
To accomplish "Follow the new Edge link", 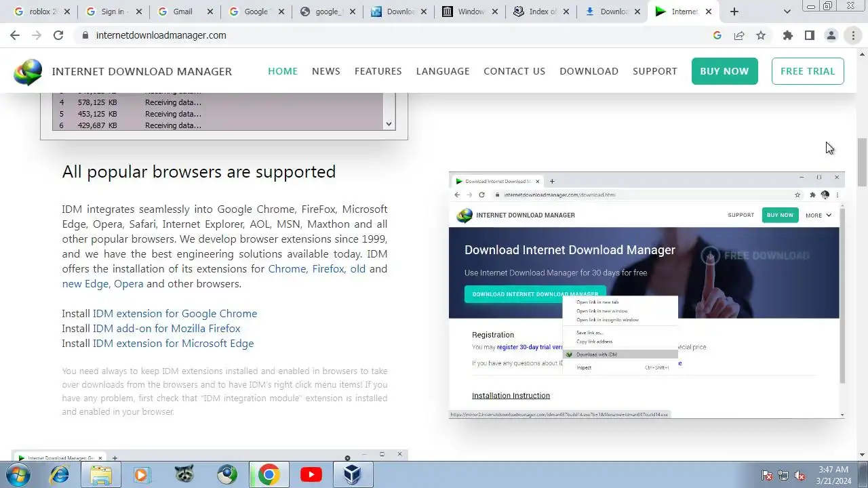I will click(85, 284).
